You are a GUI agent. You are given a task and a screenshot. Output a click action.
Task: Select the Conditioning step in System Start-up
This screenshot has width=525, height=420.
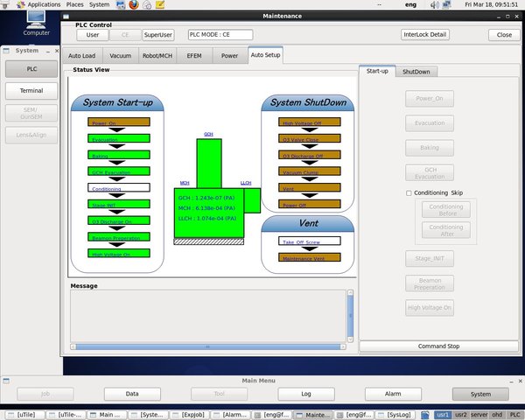(x=119, y=187)
